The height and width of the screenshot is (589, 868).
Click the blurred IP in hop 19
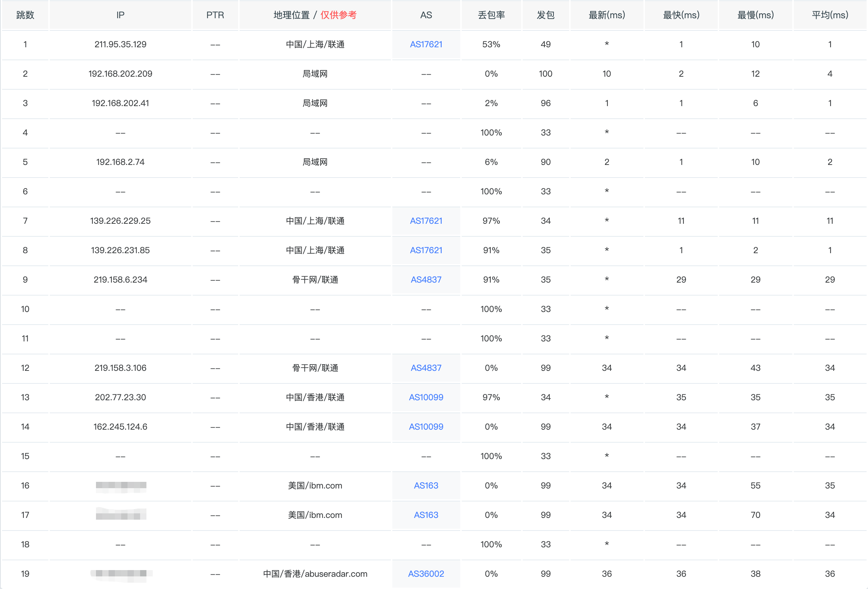click(x=121, y=574)
